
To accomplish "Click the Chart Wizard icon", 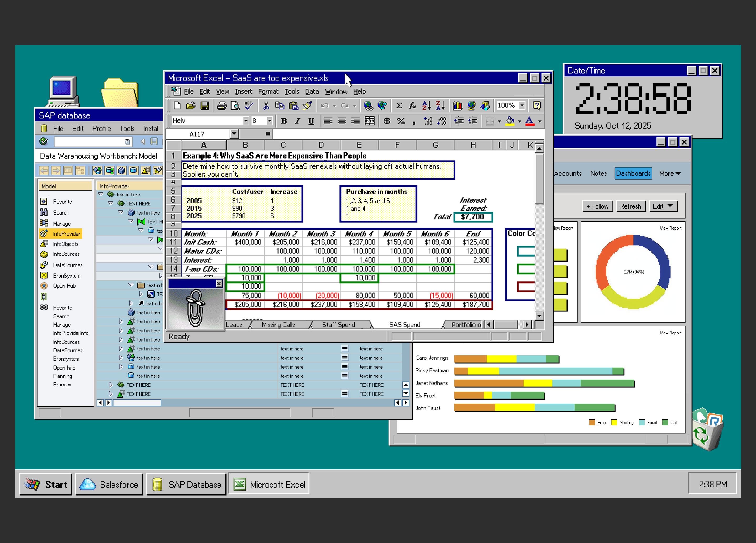I will tap(457, 106).
